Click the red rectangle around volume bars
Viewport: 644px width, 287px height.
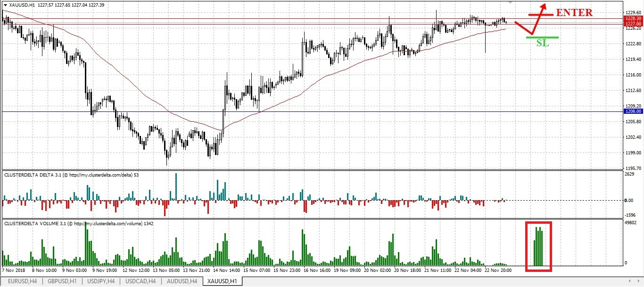[x=538, y=246]
